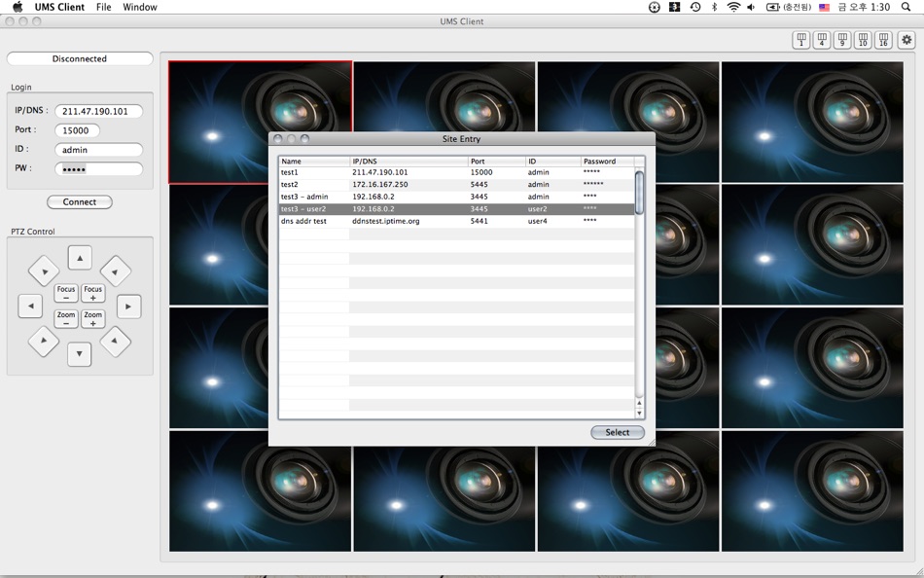Open the Window menu
This screenshot has width=924, height=578.
(140, 7)
